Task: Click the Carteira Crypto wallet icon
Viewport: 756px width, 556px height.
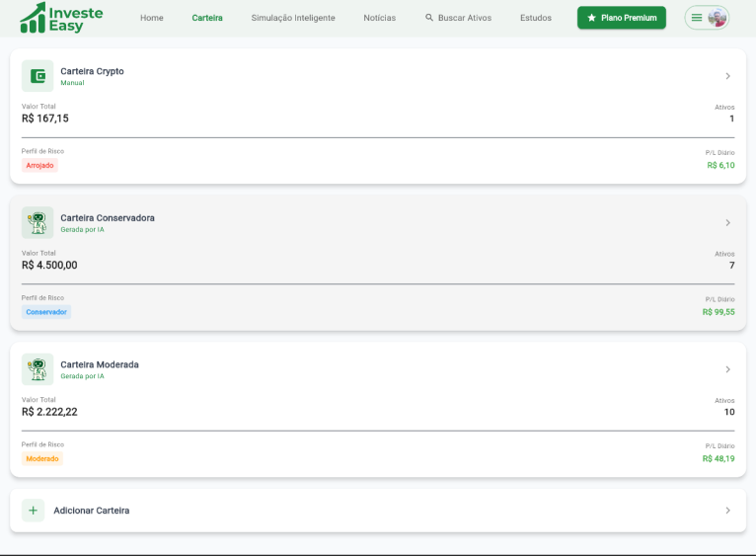Action: point(38,76)
